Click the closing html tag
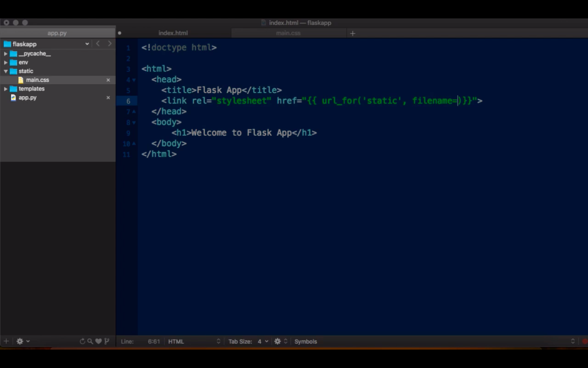588x368 pixels. 159,154
